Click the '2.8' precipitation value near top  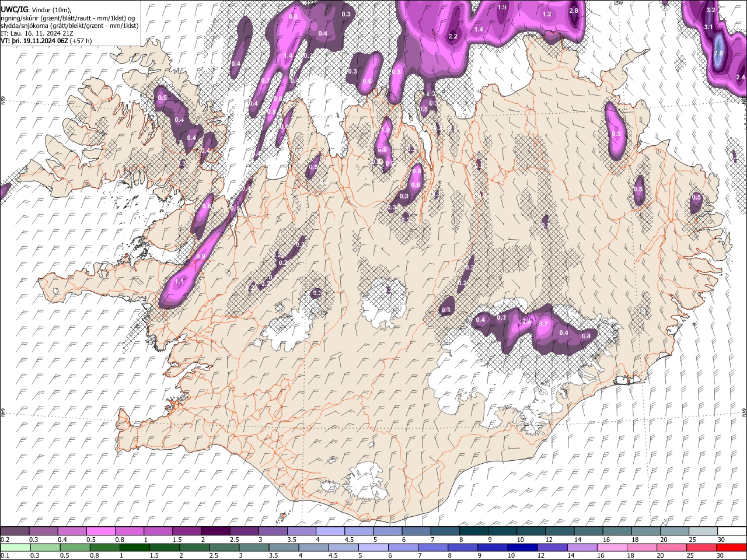574,10
